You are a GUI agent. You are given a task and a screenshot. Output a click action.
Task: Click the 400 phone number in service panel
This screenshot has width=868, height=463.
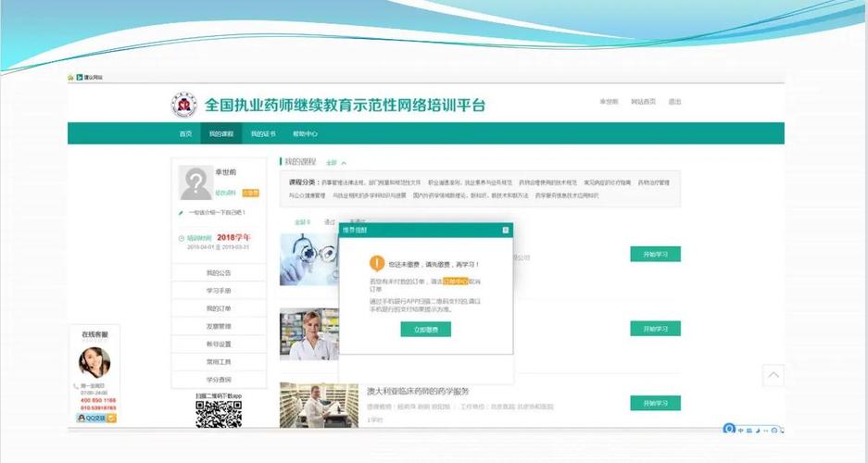point(98,400)
